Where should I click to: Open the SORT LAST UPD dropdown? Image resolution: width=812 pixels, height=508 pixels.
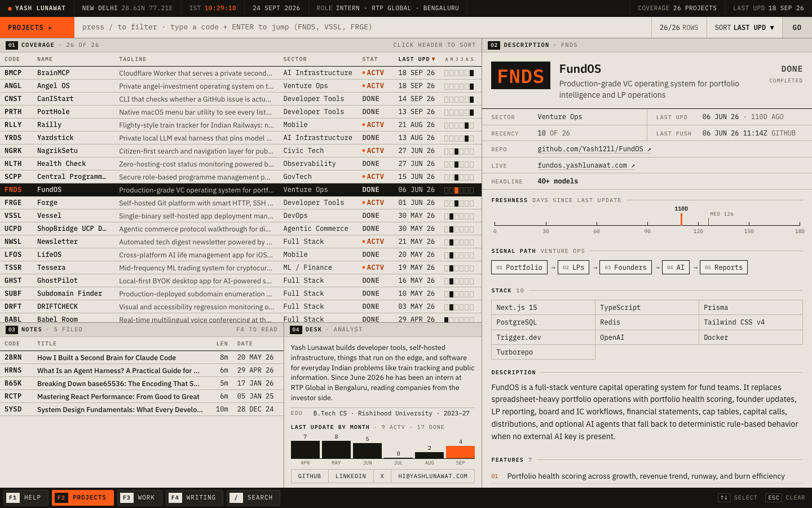click(x=744, y=27)
